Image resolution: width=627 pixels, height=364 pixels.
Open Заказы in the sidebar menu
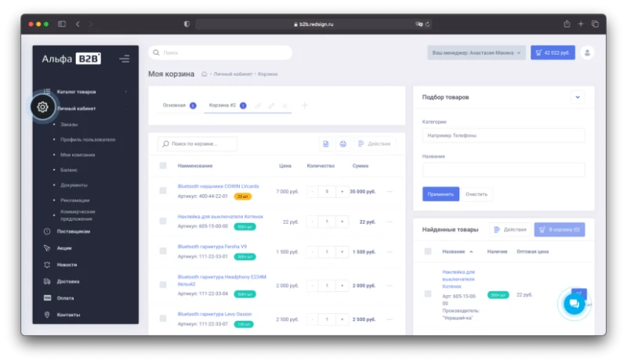pos(69,124)
